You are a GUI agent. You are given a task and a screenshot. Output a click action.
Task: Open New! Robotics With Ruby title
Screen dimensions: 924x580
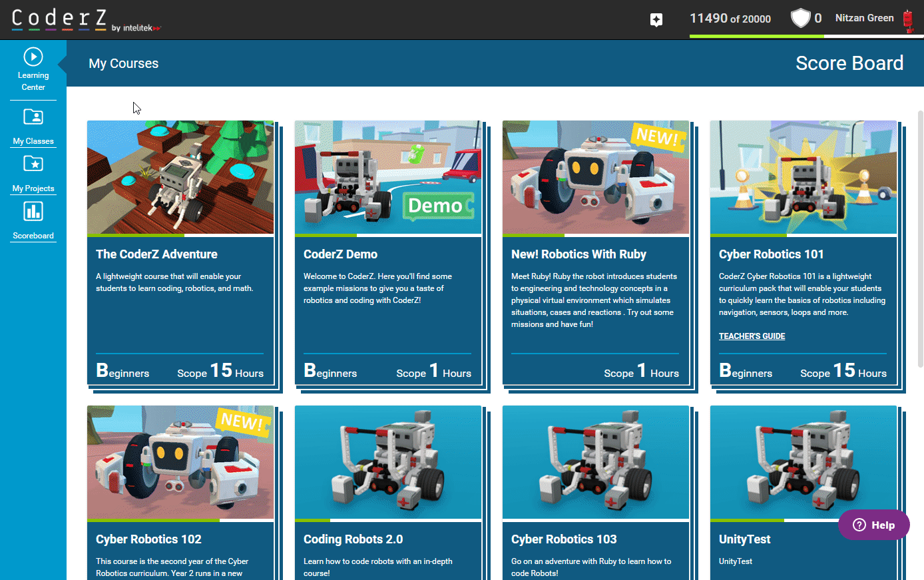pyautogui.click(x=578, y=254)
